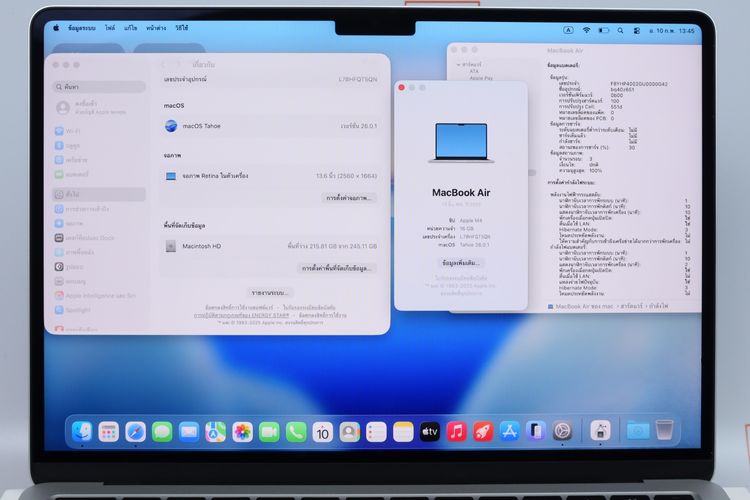
Task: Open Spotlight search from the menu bar
Action: point(620,30)
